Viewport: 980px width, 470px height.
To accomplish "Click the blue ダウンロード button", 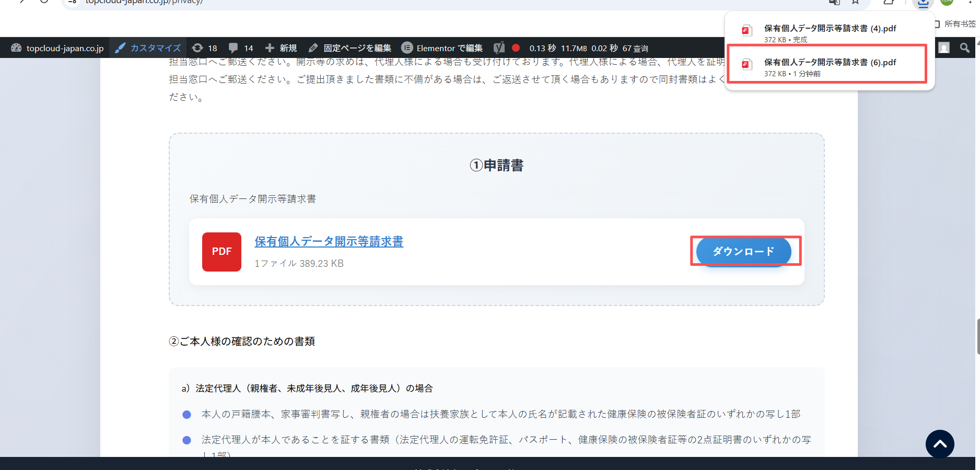I will click(x=743, y=251).
